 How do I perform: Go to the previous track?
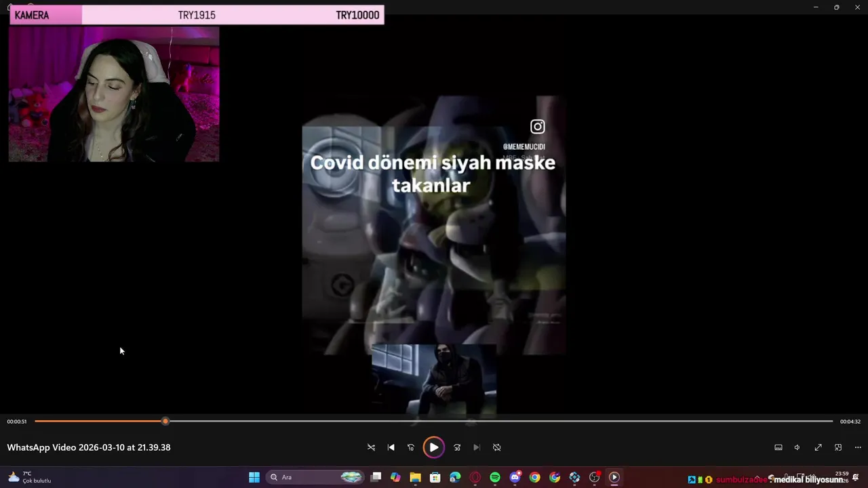pos(391,447)
